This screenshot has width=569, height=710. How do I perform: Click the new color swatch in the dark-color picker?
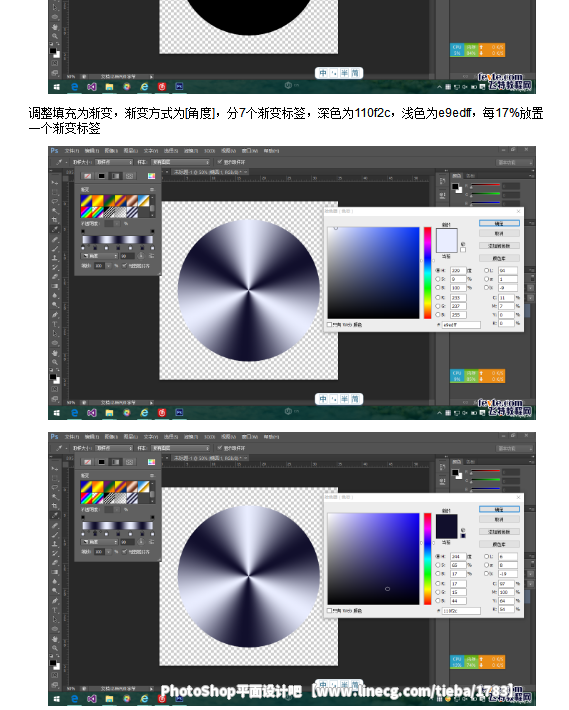point(447,520)
